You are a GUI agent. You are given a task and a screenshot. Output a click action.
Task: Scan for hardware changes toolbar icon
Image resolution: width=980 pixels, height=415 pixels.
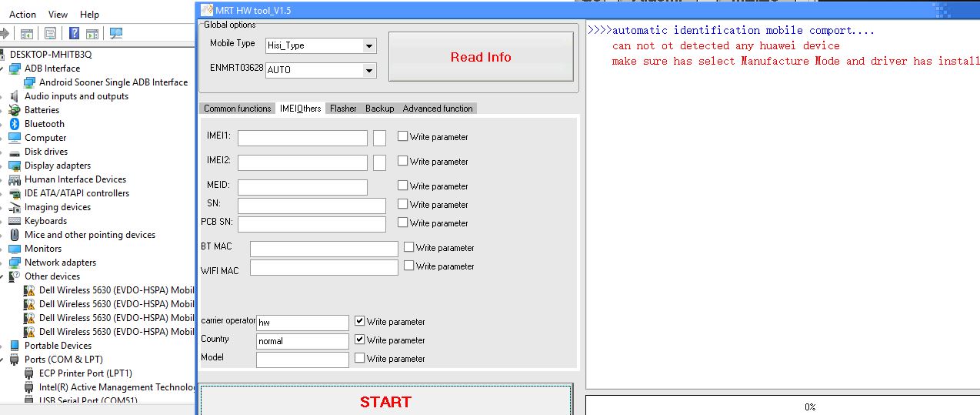(116, 34)
